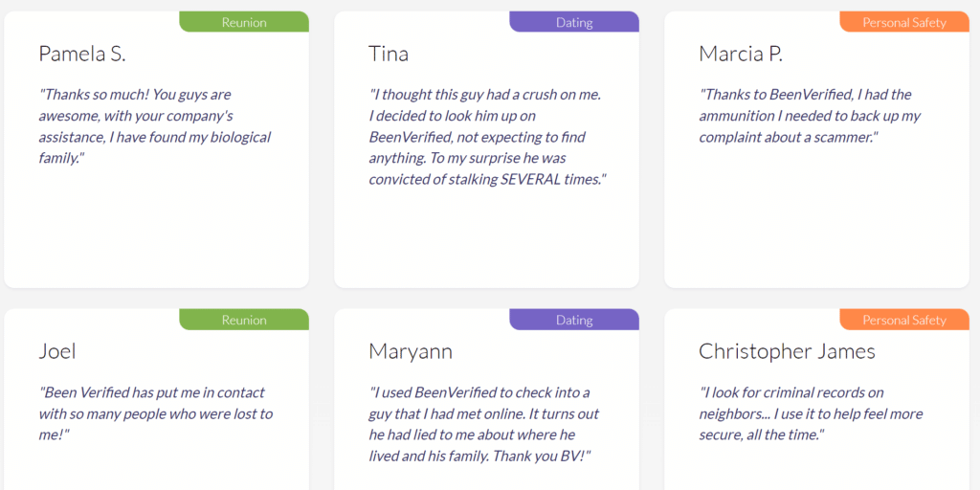The image size is (980, 490).
Task: Click the name Pamela S.
Action: [x=82, y=54]
